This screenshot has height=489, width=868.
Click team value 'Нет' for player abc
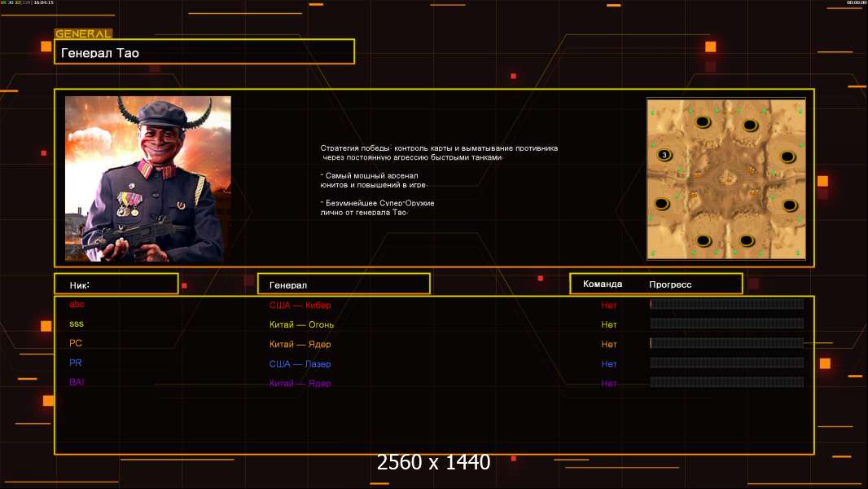pyautogui.click(x=609, y=305)
